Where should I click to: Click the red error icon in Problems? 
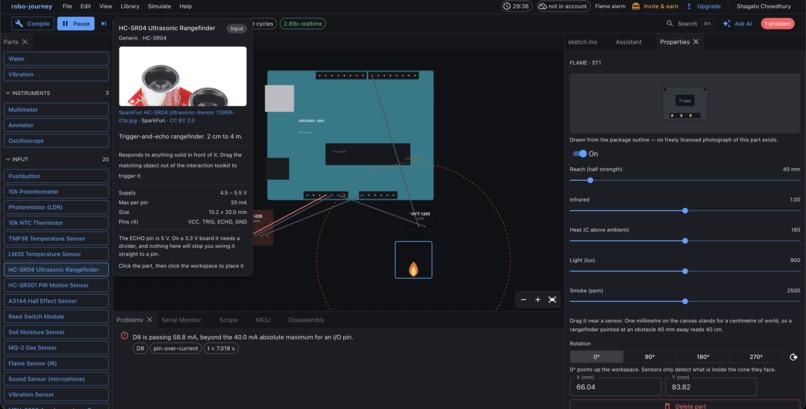pyautogui.click(x=124, y=336)
